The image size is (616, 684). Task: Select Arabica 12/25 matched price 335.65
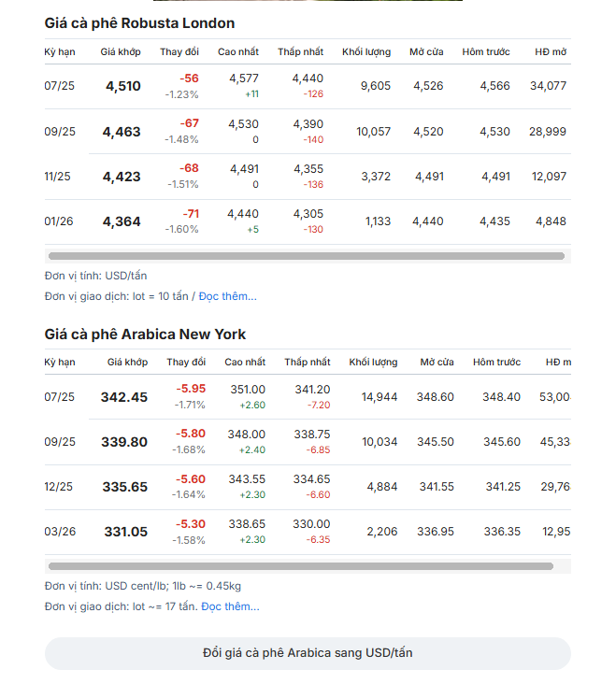tap(124, 487)
